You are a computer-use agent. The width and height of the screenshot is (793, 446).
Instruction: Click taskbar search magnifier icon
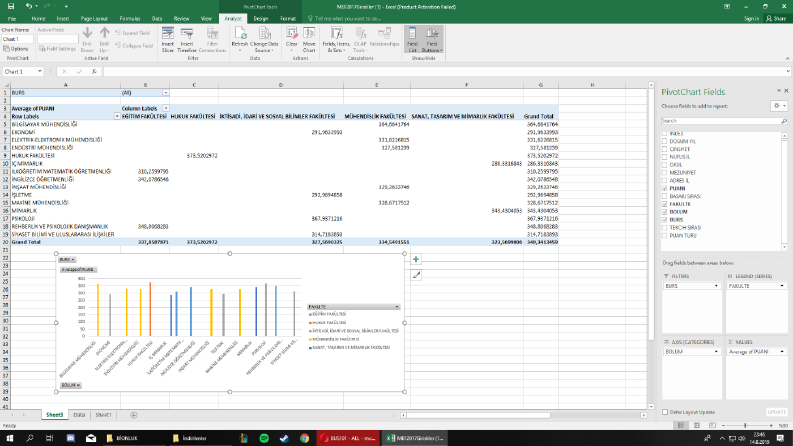point(30,438)
